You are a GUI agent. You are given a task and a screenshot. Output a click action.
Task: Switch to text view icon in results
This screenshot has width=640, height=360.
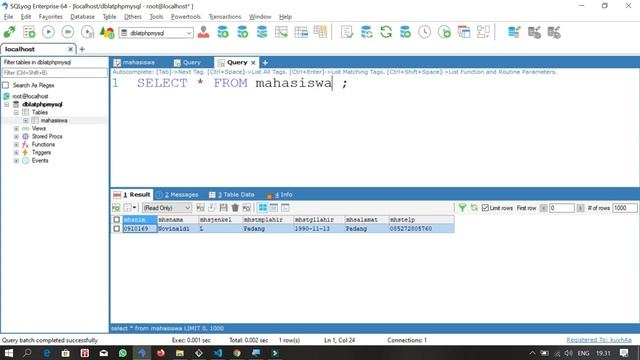pyautogui.click(x=285, y=208)
